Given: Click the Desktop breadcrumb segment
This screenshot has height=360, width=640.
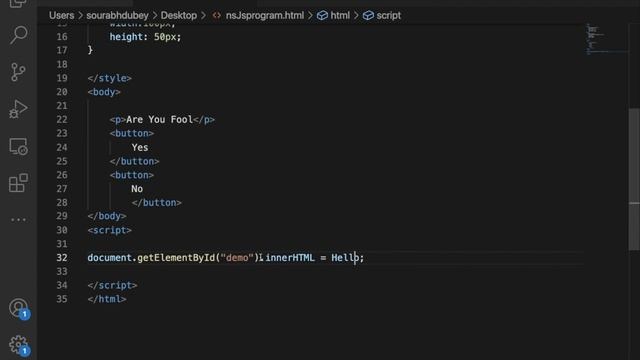Looking at the screenshot, I should pyautogui.click(x=178, y=16).
